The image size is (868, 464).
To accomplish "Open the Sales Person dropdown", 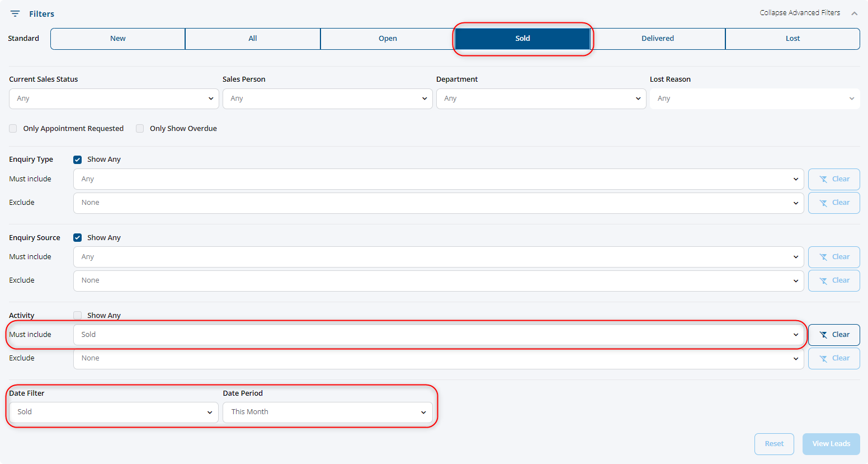I will pyautogui.click(x=328, y=99).
